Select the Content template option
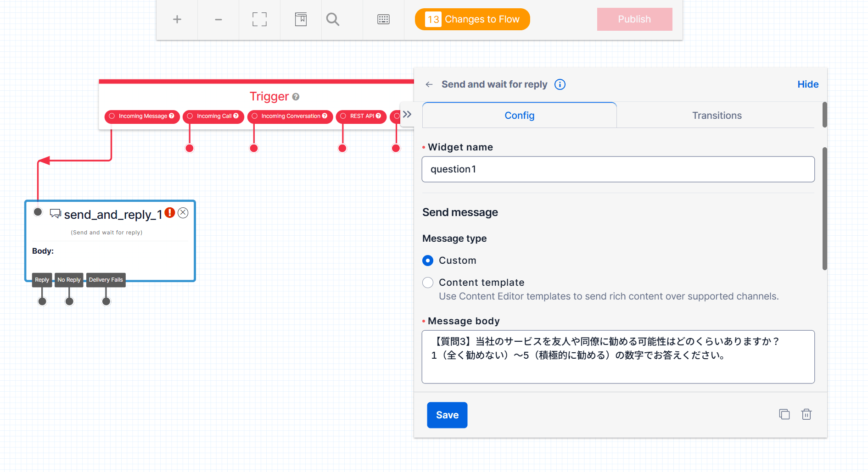This screenshot has width=868, height=472. point(428,283)
